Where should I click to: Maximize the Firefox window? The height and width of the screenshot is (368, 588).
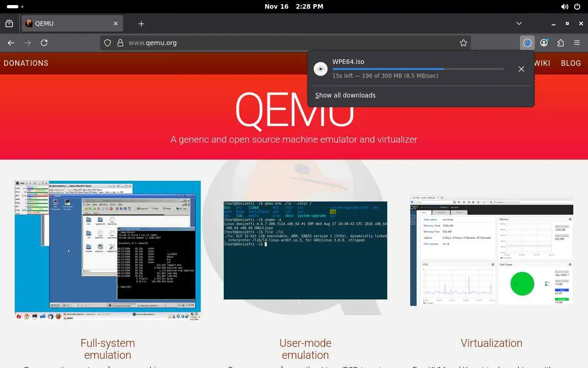tap(567, 23)
